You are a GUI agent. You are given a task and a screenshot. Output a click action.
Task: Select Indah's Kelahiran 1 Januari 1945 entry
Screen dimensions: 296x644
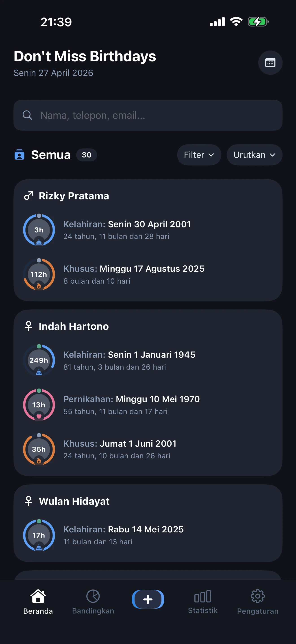[129, 360]
